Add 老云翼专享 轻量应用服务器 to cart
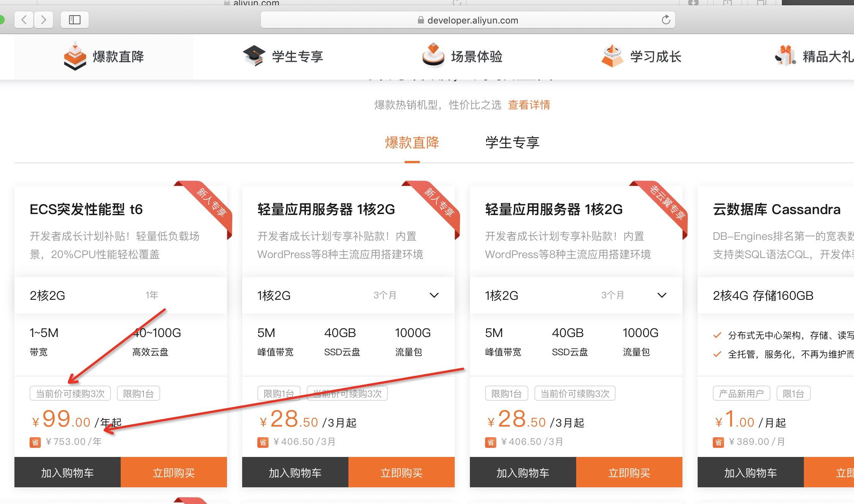This screenshot has width=854, height=504. click(x=523, y=472)
